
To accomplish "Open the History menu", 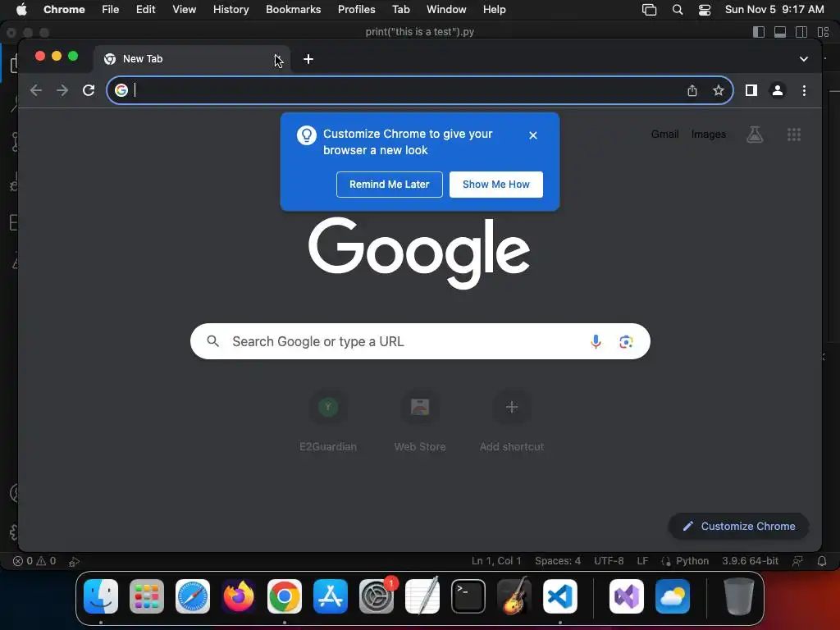I will click(231, 10).
